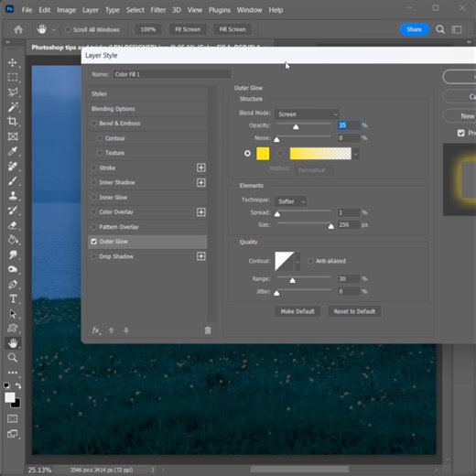Enable the Texture checkbox

click(x=100, y=153)
